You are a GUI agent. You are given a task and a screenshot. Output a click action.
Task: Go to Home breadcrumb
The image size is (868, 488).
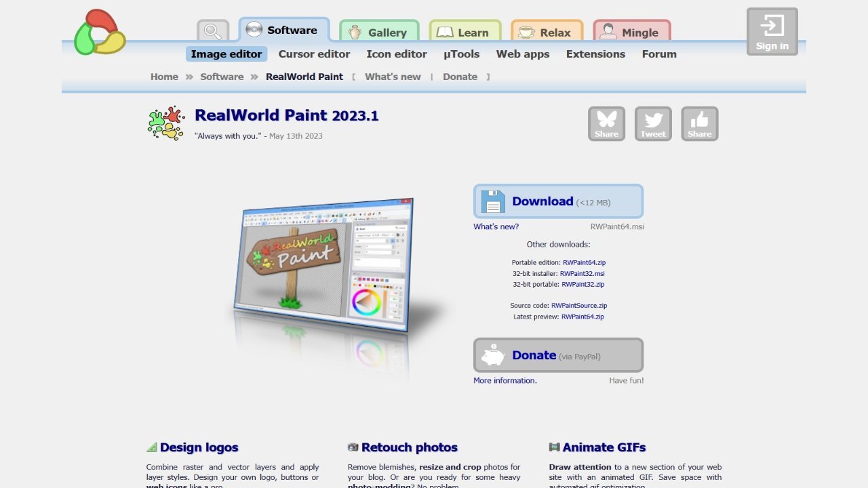tap(164, 77)
